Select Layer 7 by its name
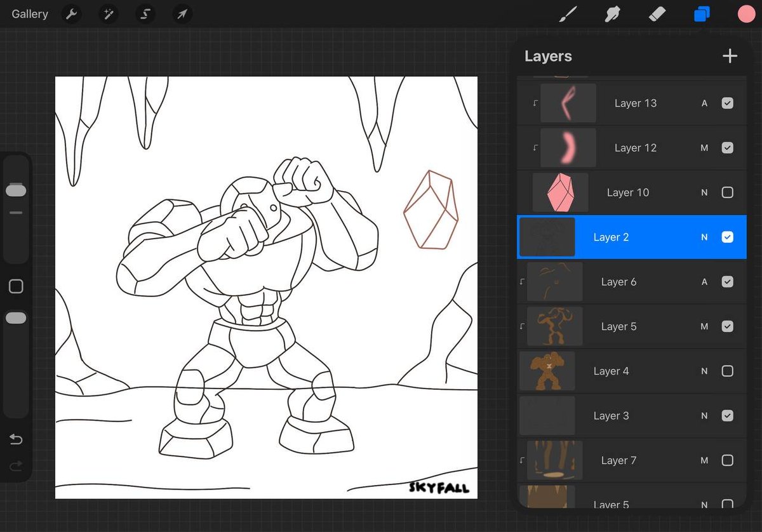The image size is (762, 532). 618,460
